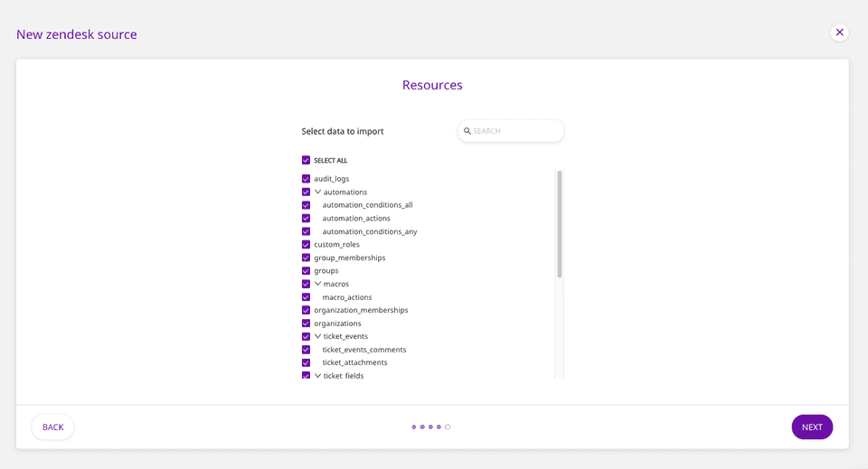This screenshot has width=868, height=469.
Task: Proceed with the NEXT button
Action: click(x=812, y=427)
